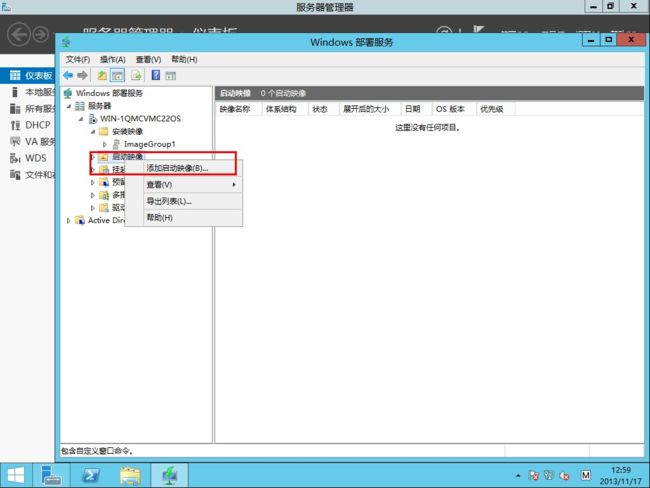650x488 pixels.
Task: Select the Windows 部署服务 root node icon
Action: [x=68, y=93]
